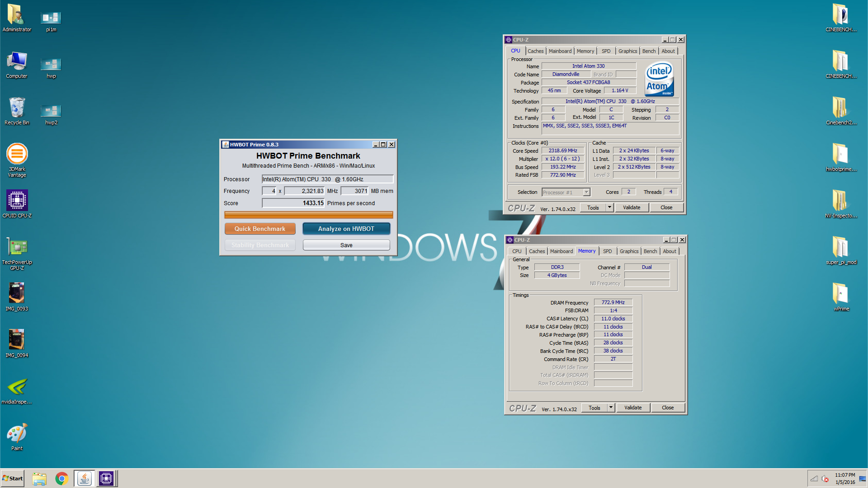Select Bench tab in lower CPU-Z window

pyautogui.click(x=651, y=251)
